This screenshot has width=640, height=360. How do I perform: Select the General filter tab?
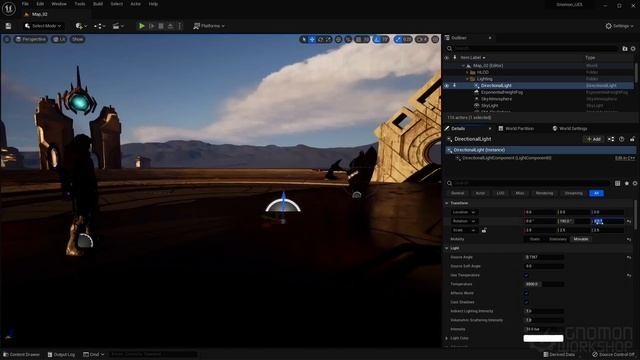[458, 193]
